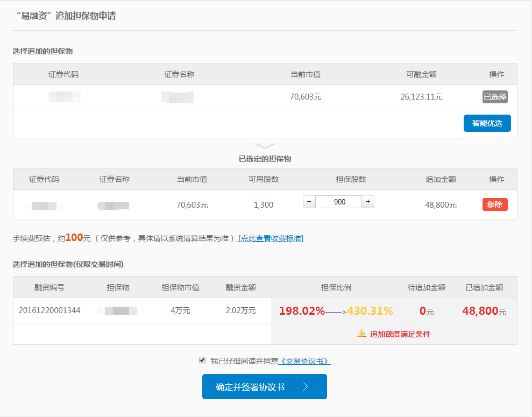Click the 已选择 button in the operation column
532x417 pixels.
tap(494, 97)
